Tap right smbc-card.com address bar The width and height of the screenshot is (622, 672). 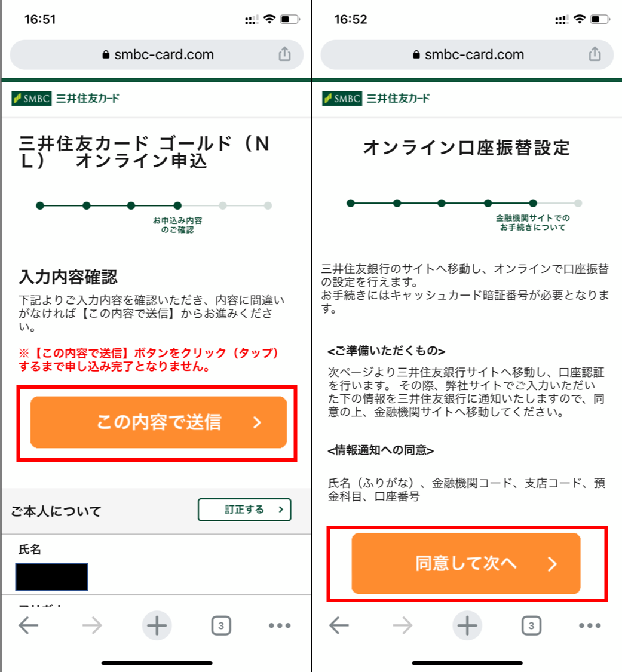467,54
